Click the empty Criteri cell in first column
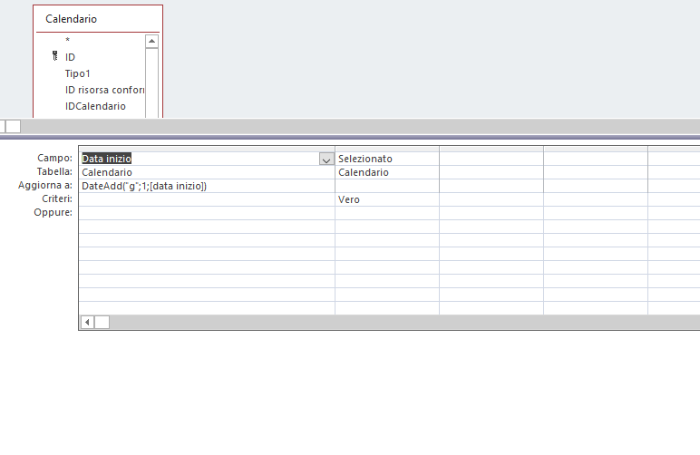The width and height of the screenshot is (700, 455). pyautogui.click(x=206, y=200)
